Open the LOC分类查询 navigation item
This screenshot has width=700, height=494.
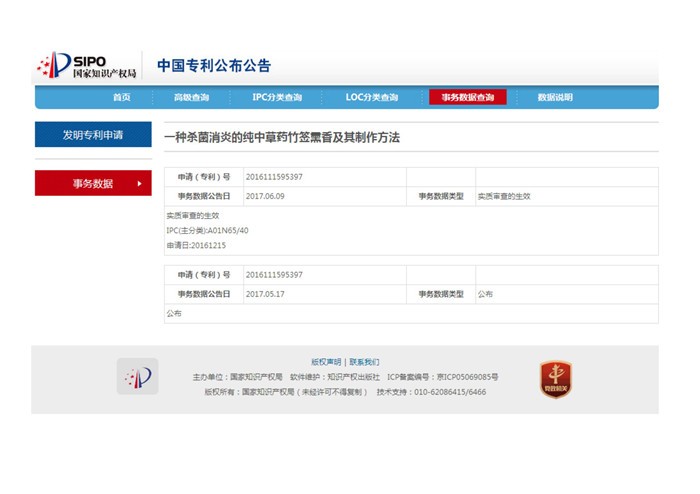[371, 97]
